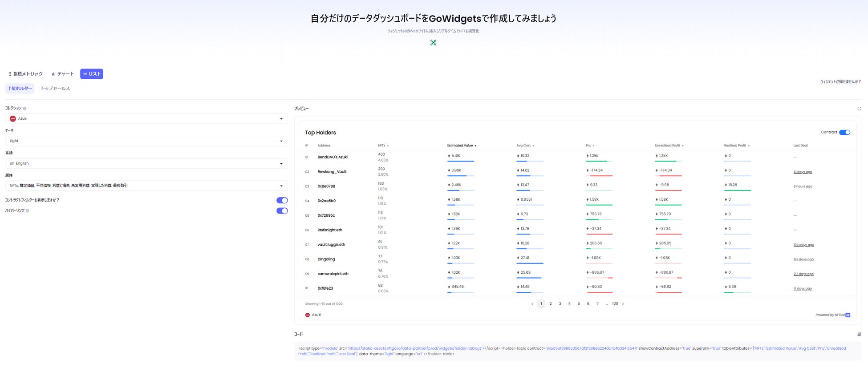Open the '41 days ago' last deal link
Viewport: 868px width, 368px height.
tap(803, 172)
